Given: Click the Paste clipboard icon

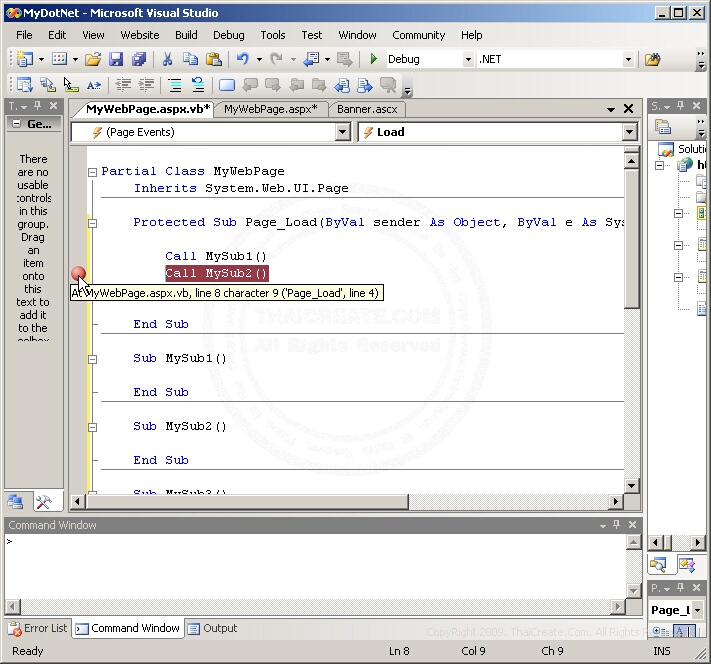Looking at the screenshot, I should point(214,59).
